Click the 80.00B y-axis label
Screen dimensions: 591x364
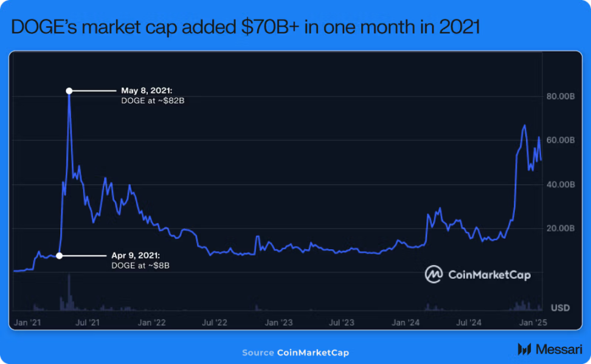click(x=561, y=97)
